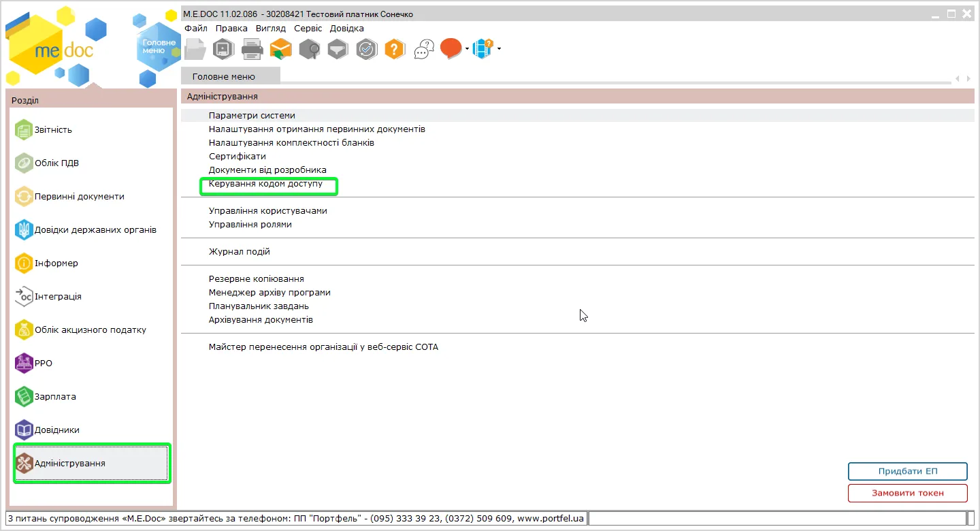Click the window maximize button
Image resolution: width=980 pixels, height=531 pixels.
[x=951, y=14]
